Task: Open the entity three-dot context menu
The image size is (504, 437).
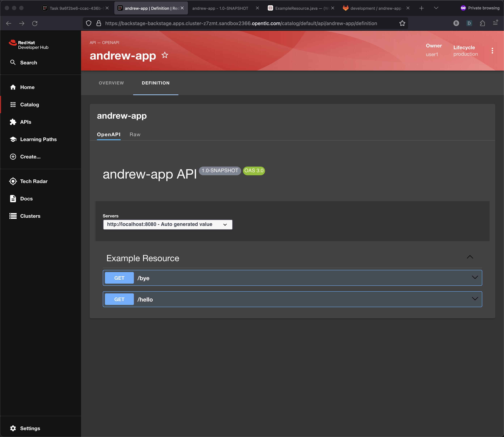Action: pyautogui.click(x=492, y=51)
